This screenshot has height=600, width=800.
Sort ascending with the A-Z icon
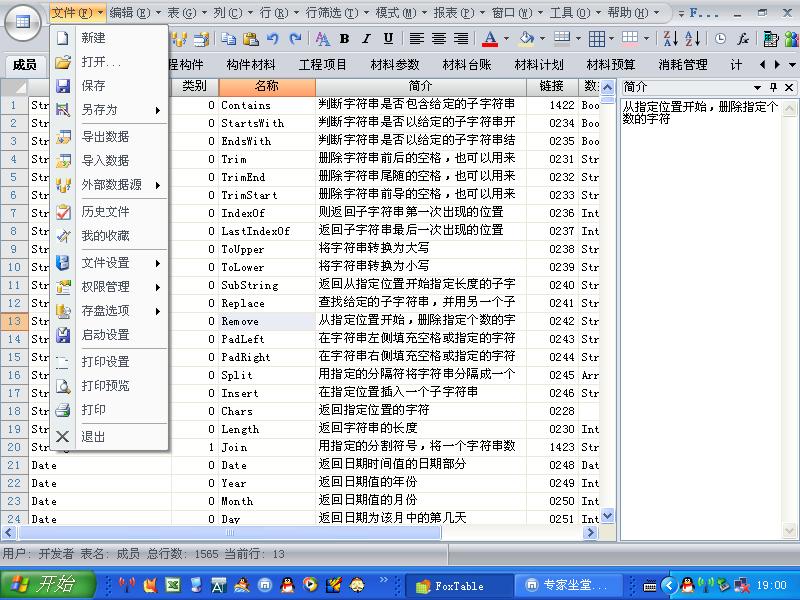click(x=692, y=39)
